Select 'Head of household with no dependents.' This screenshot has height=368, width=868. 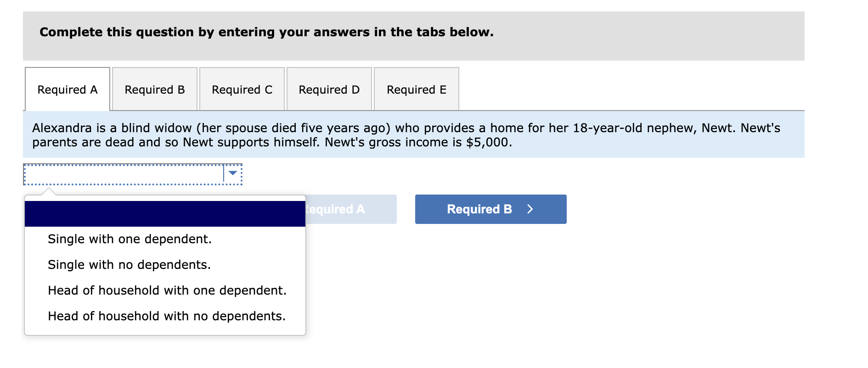click(166, 316)
